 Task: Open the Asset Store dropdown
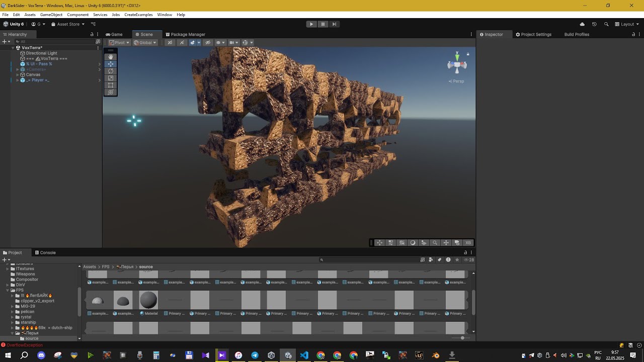point(68,24)
